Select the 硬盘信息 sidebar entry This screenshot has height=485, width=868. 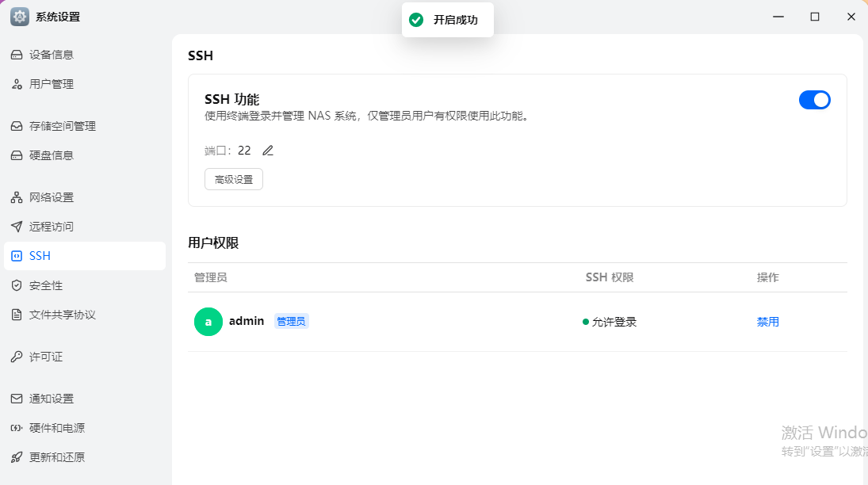[x=52, y=155]
